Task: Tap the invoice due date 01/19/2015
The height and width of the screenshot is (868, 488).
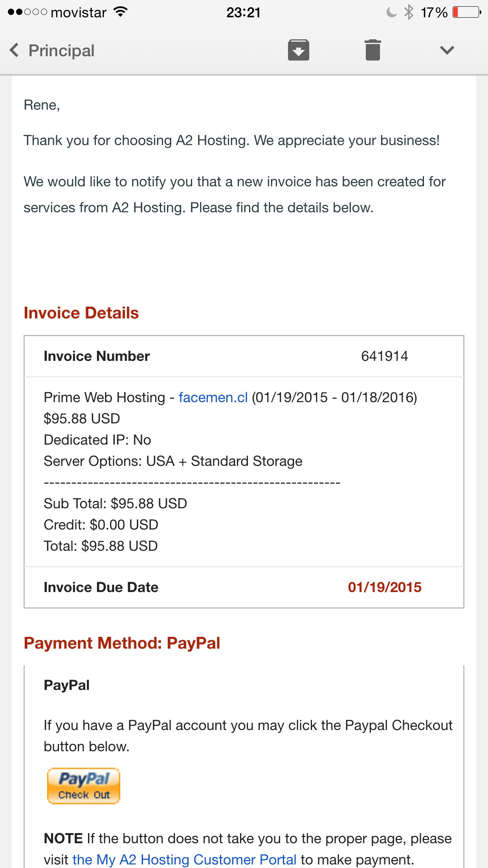Action: pos(384,587)
